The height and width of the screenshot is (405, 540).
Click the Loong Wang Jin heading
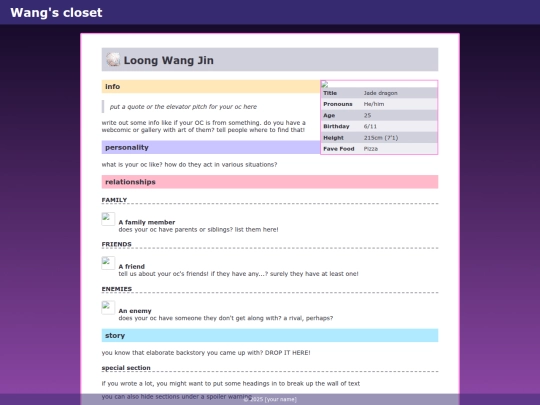point(168,60)
